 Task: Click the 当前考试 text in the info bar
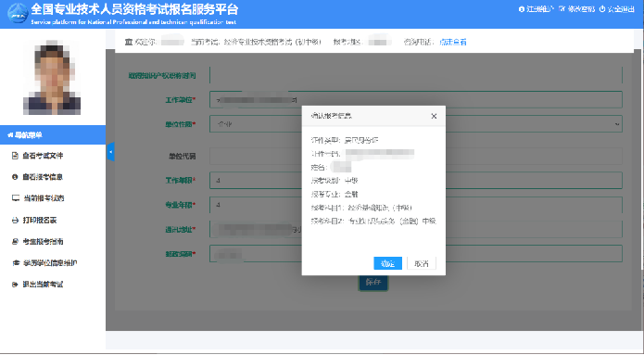tap(256, 42)
